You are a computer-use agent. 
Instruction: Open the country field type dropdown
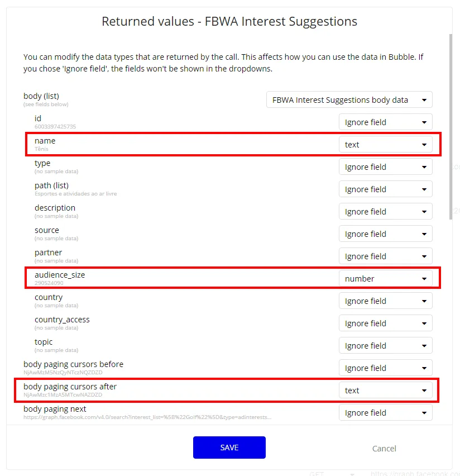[x=385, y=301]
